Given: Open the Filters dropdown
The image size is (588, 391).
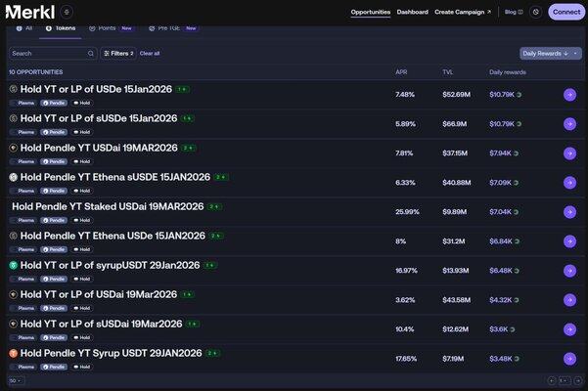Looking at the screenshot, I should (118, 53).
